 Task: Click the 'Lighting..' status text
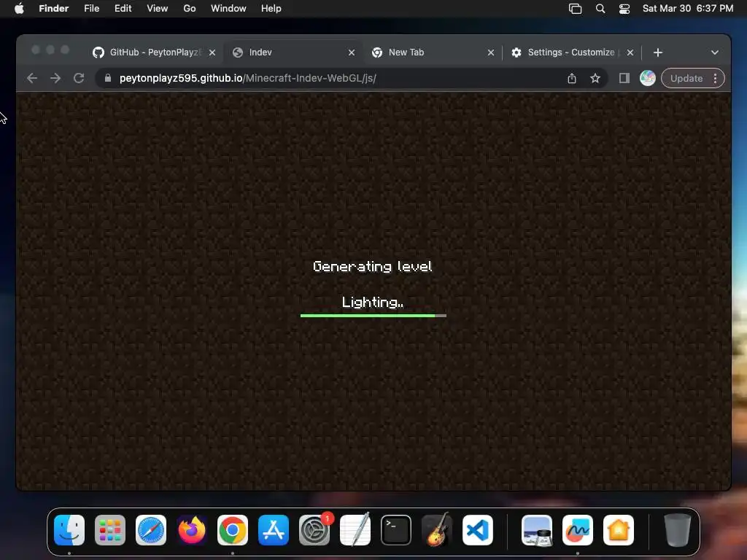373,303
